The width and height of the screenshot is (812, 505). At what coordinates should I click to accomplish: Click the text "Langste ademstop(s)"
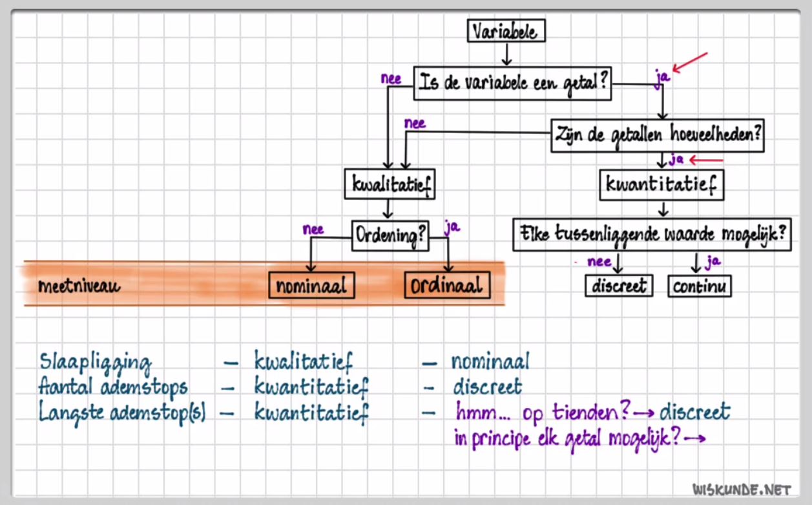pyautogui.click(x=123, y=413)
